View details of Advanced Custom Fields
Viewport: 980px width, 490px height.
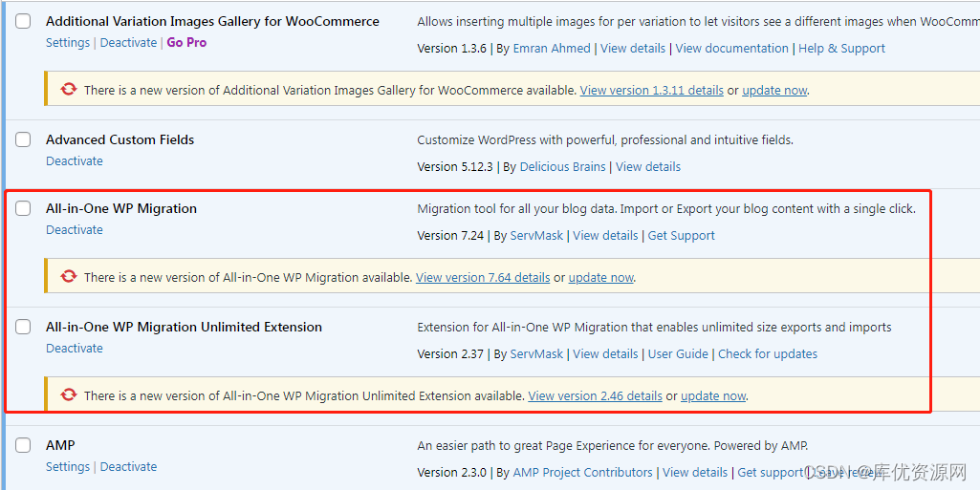point(648,166)
